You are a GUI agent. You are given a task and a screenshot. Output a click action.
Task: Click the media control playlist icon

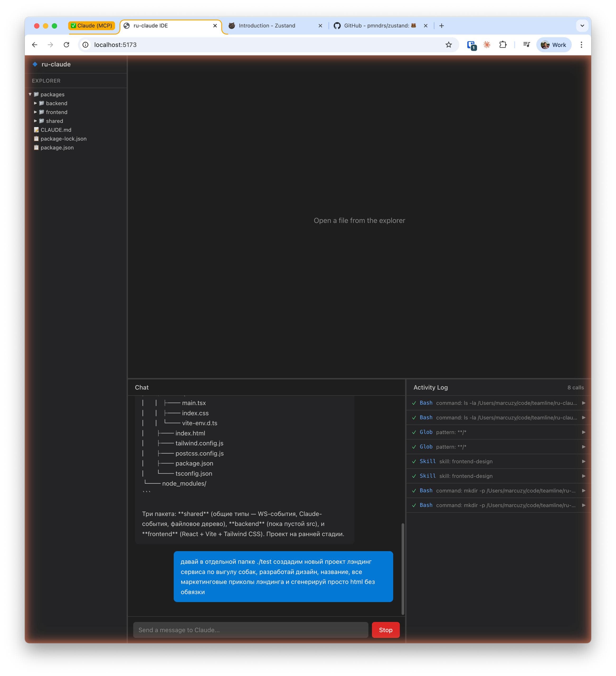527,45
